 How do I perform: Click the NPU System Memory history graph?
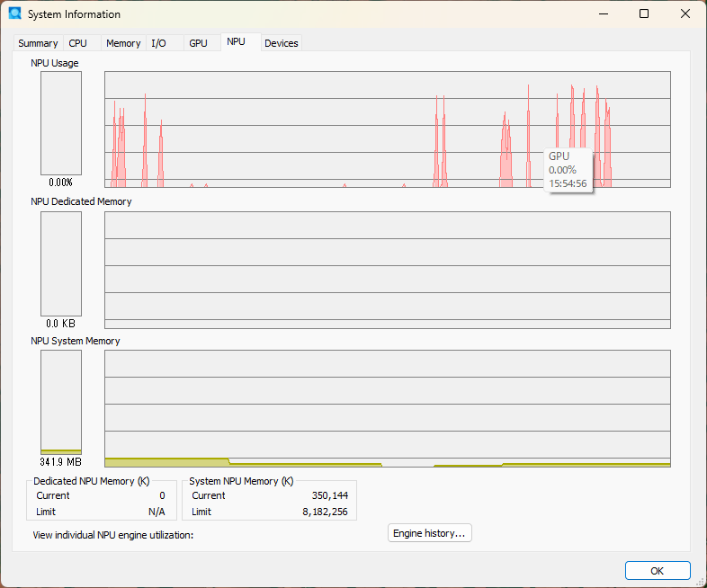click(388, 408)
